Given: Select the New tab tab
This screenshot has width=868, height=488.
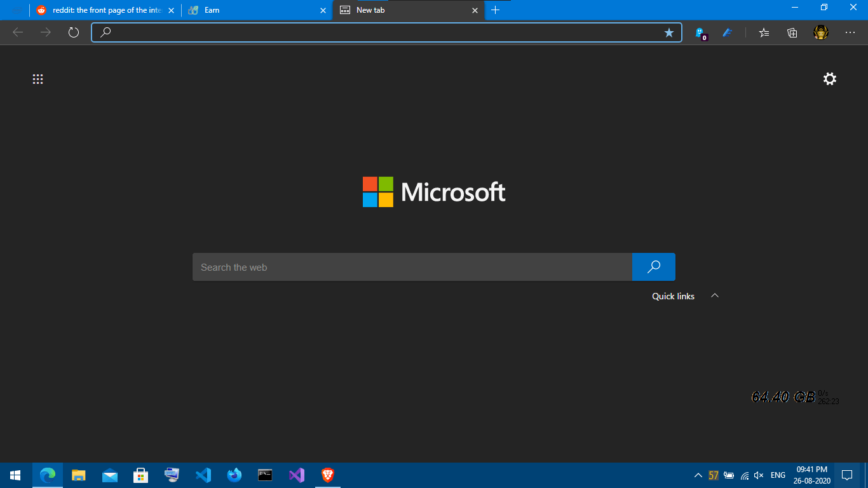Looking at the screenshot, I should coord(409,10).
